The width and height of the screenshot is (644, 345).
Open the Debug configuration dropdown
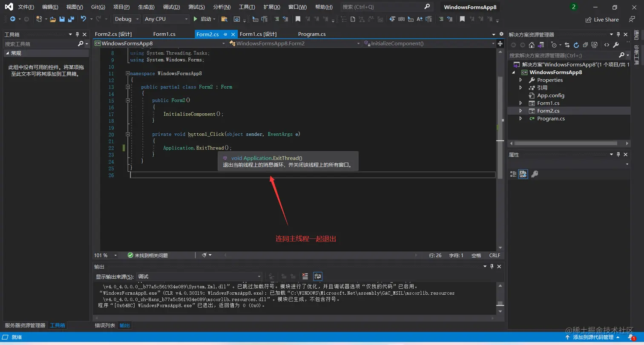pos(126,19)
